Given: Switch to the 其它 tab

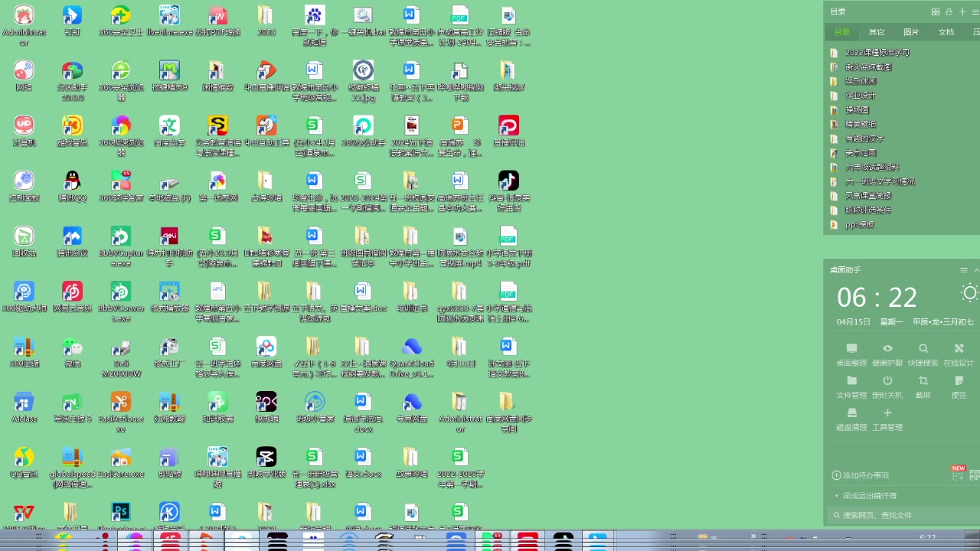Looking at the screenshot, I should point(877,32).
